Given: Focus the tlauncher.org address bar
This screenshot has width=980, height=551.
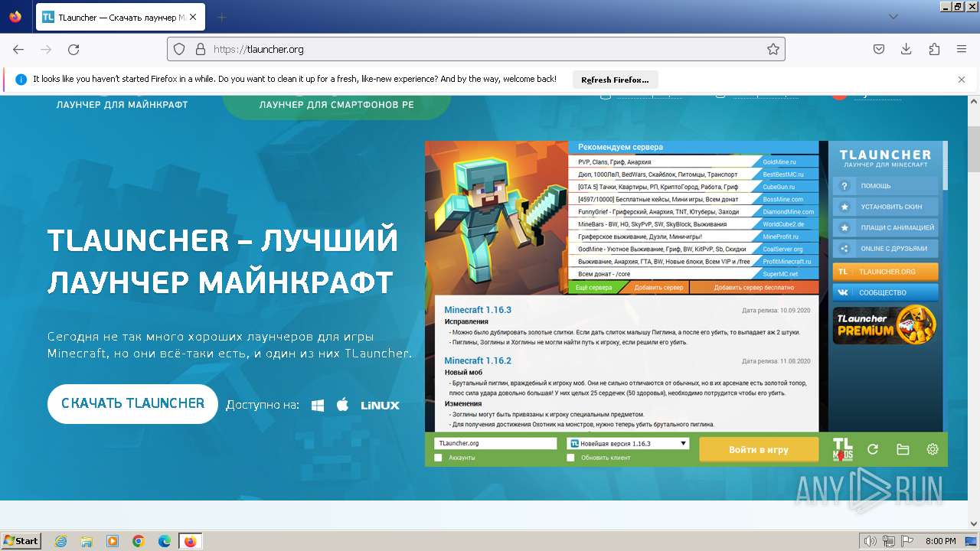Looking at the screenshot, I should [x=475, y=49].
